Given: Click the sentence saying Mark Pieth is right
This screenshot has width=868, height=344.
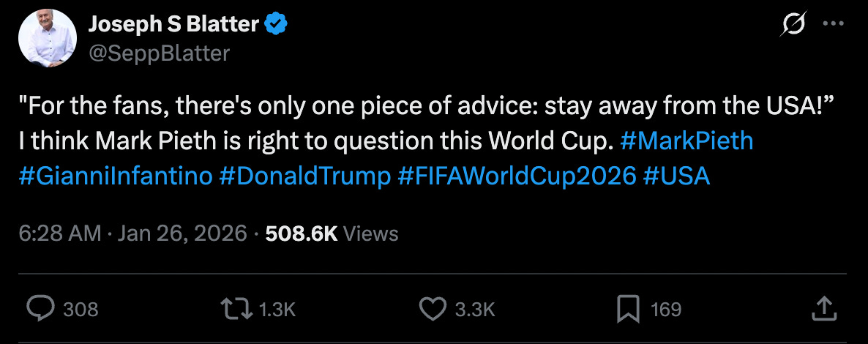Looking at the screenshot, I should (315, 141).
